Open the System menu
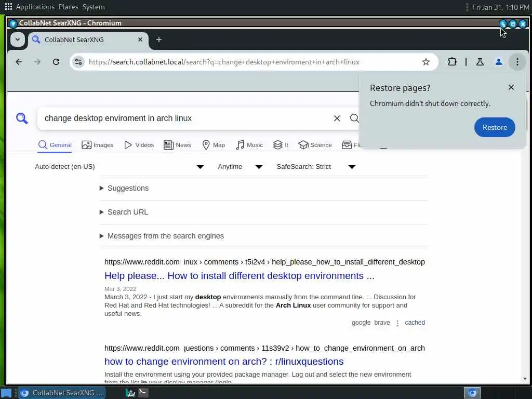 point(94,7)
